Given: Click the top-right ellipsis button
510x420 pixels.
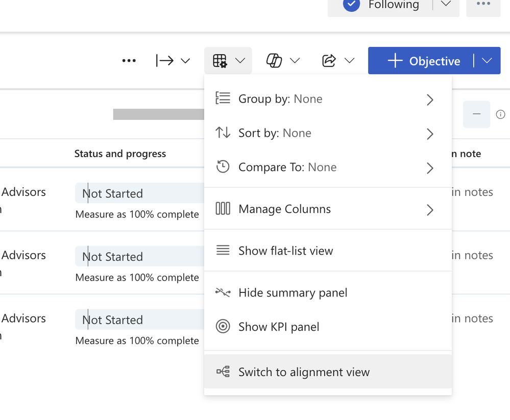Looking at the screenshot, I should tap(483, 5).
